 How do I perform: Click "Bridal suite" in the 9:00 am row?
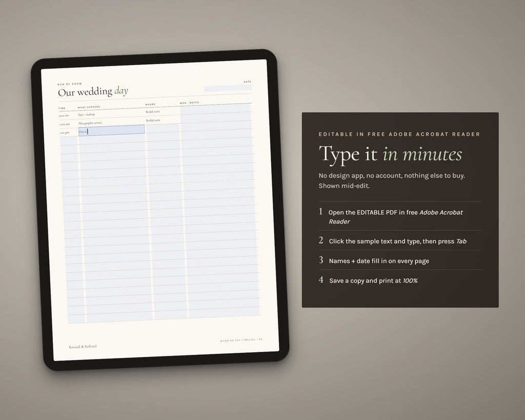click(153, 111)
